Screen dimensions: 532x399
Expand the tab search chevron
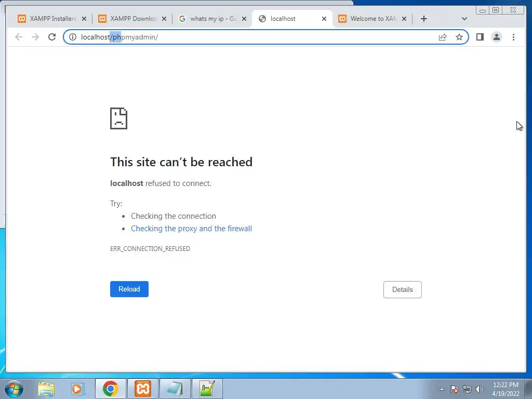[464, 19]
